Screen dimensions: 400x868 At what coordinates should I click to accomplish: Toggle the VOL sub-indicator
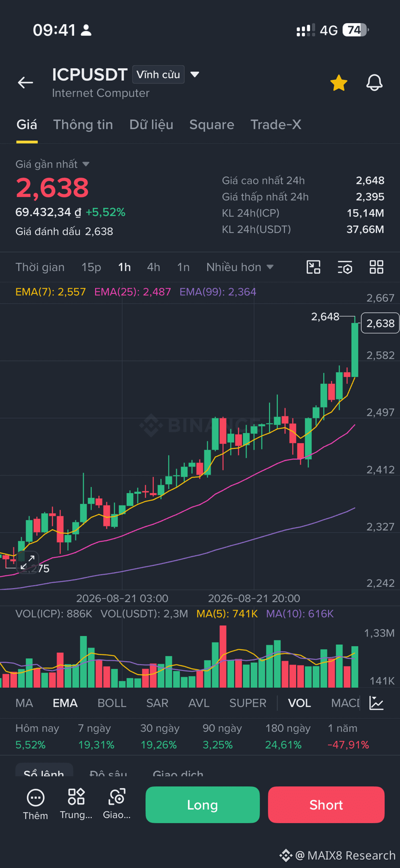pos(300,703)
